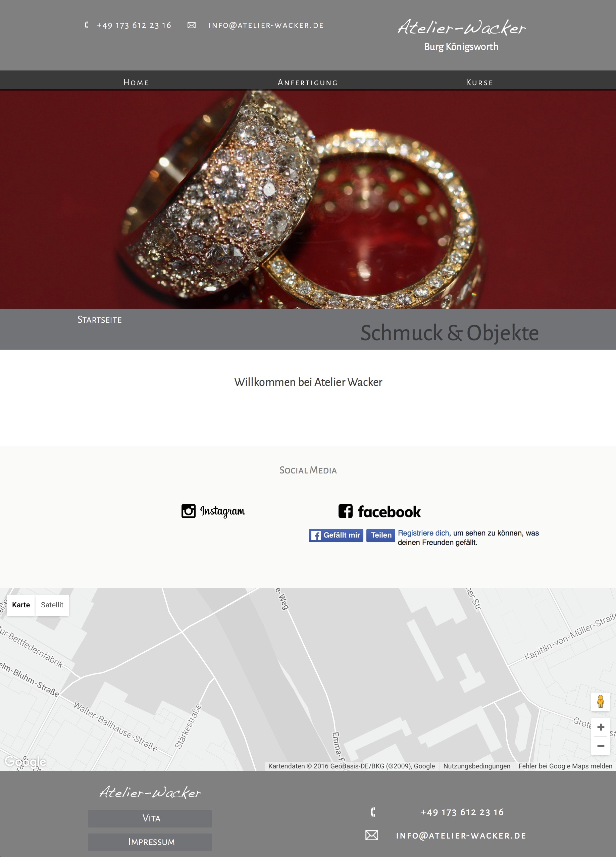The image size is (616, 857).
Task: Open the Instagram logo link
Action: point(213,511)
